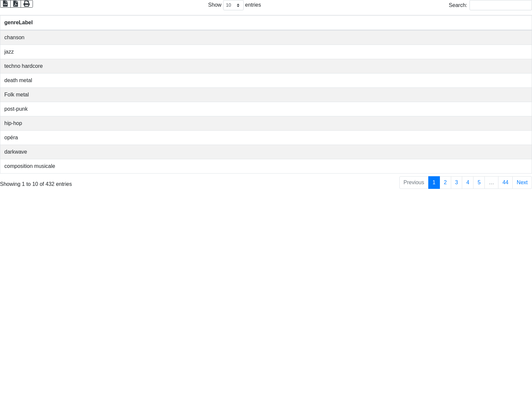532x399 pixels.
Task: Sort by the genreLabel column header
Action: click(18, 23)
